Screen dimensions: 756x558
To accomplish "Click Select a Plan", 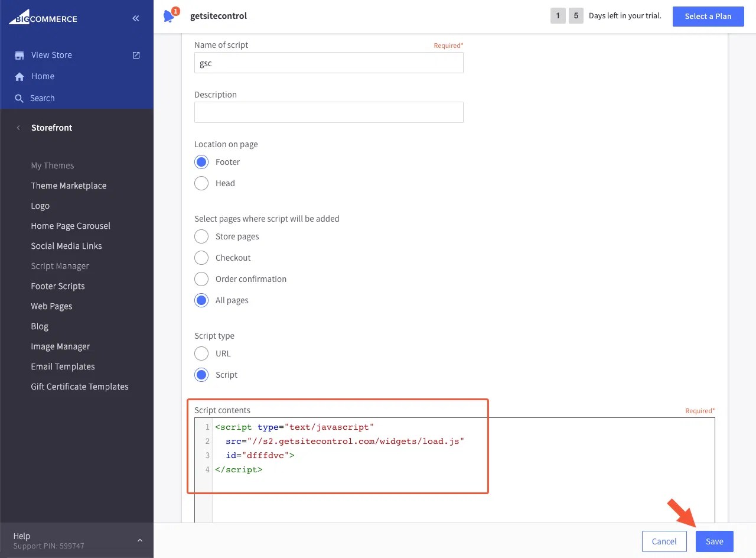I will point(708,16).
